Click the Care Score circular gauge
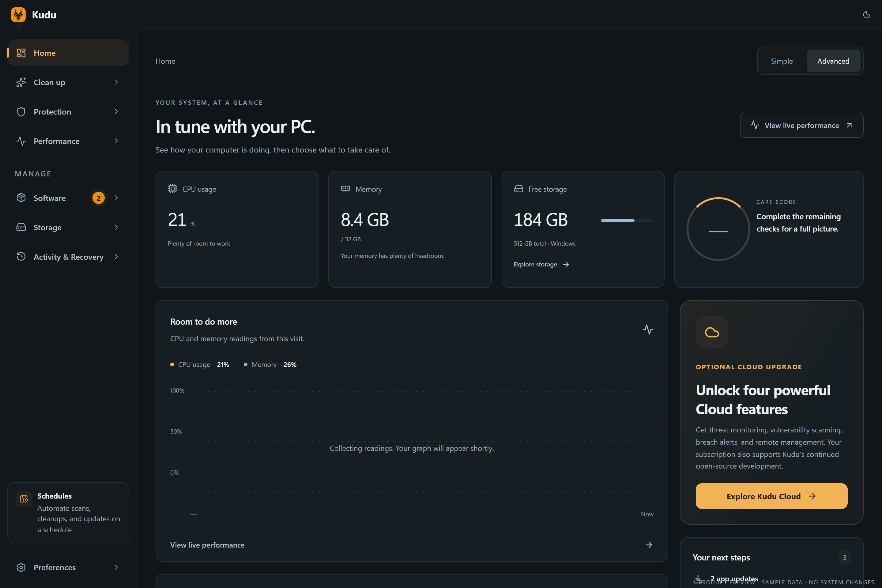 pos(718,229)
